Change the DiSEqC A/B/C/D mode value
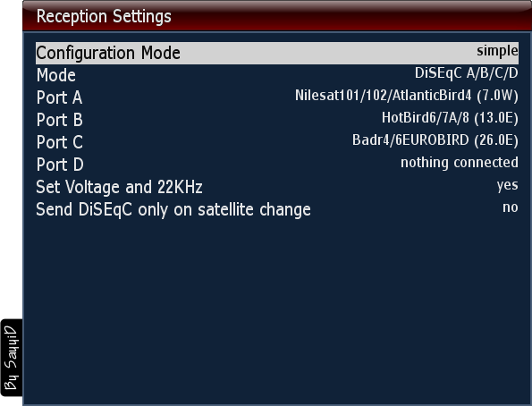 466,73
